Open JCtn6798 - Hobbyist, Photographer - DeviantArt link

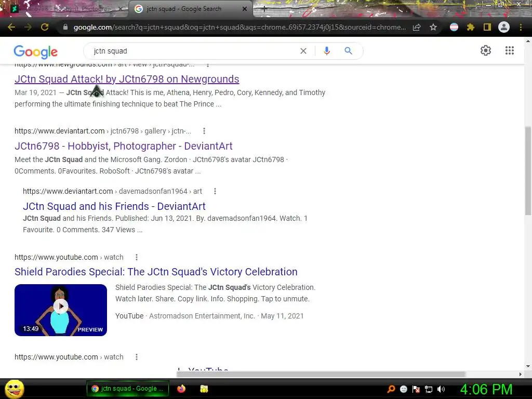click(124, 146)
